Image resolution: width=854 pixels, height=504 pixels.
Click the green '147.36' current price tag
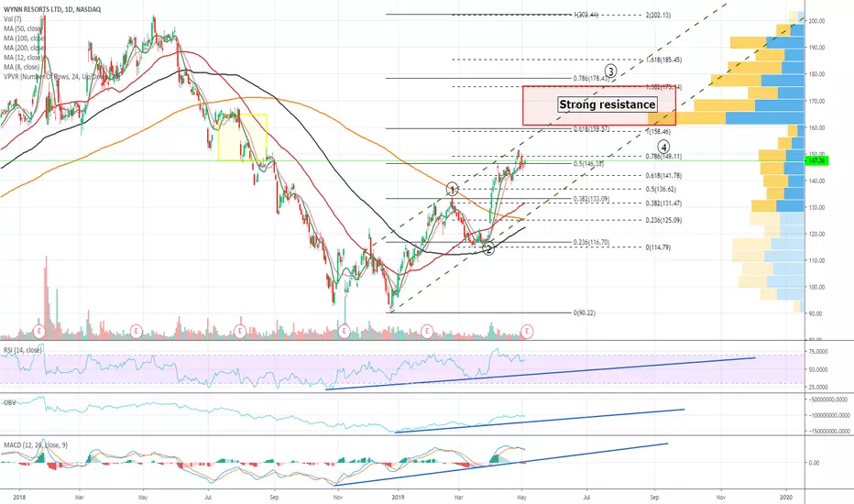click(816, 160)
